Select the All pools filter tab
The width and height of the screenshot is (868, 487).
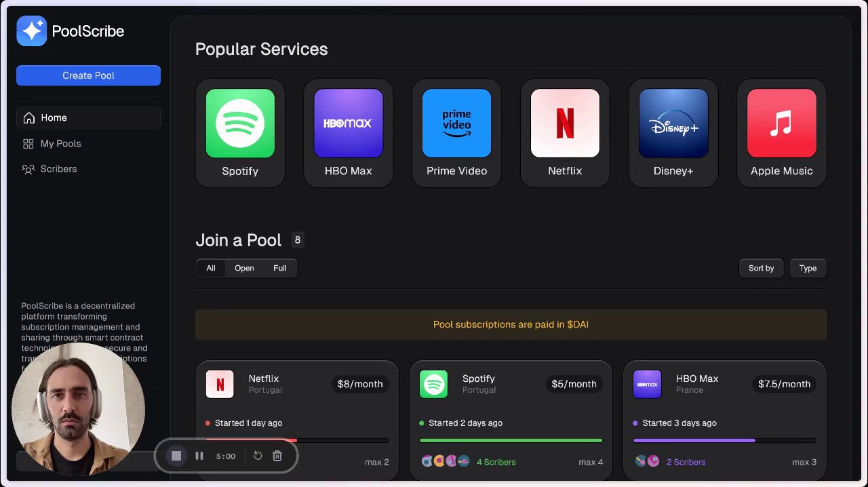211,268
